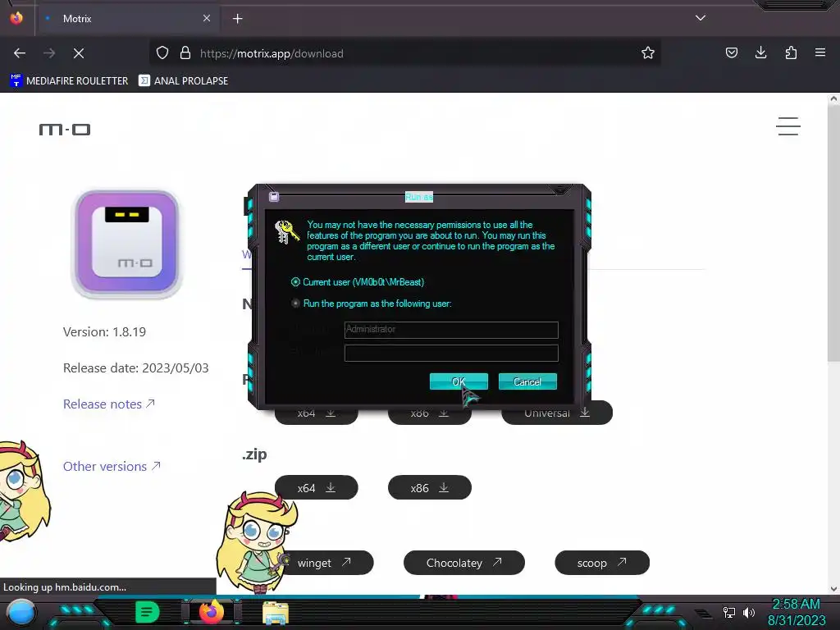This screenshot has height=630, width=840.
Task: Open the scoop install link
Action: (x=602, y=563)
